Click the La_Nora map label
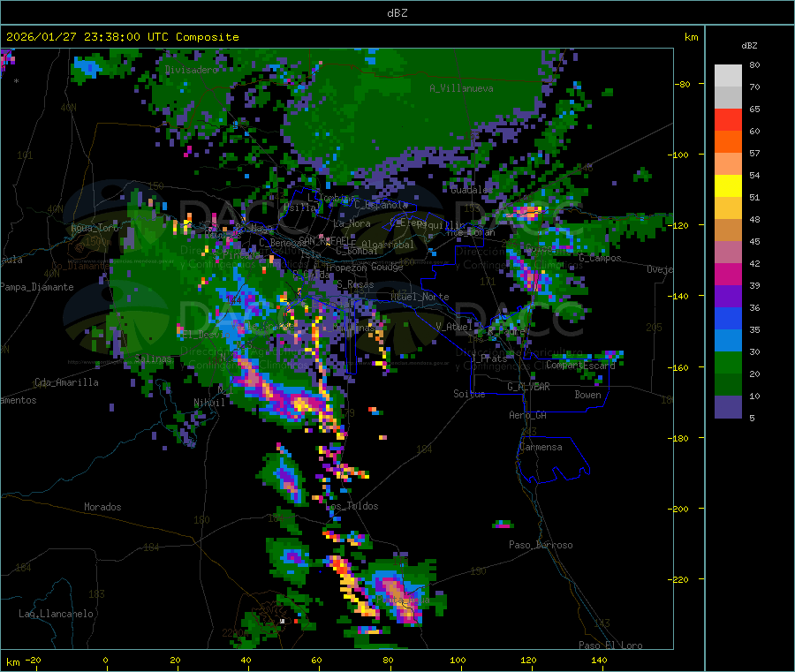This screenshot has height=672, width=795. pos(352,223)
